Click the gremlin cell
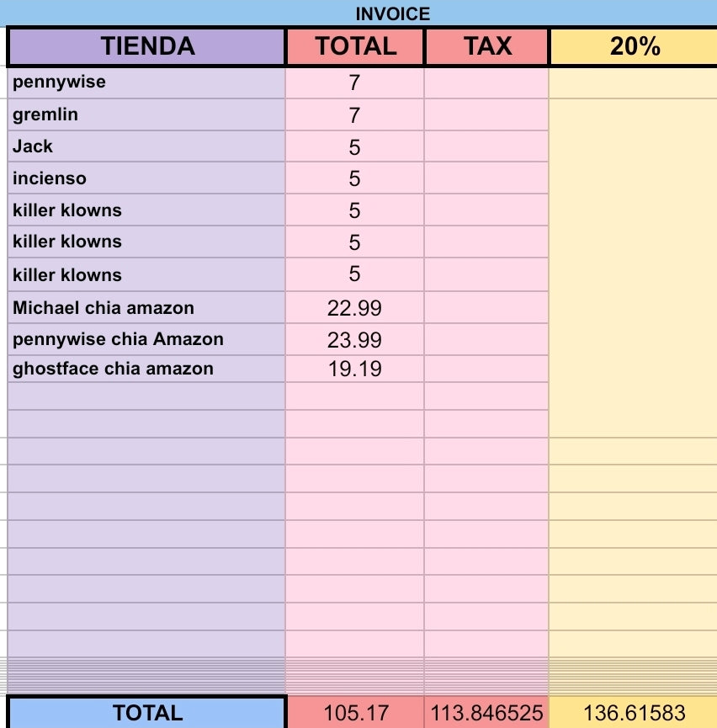 point(146,114)
